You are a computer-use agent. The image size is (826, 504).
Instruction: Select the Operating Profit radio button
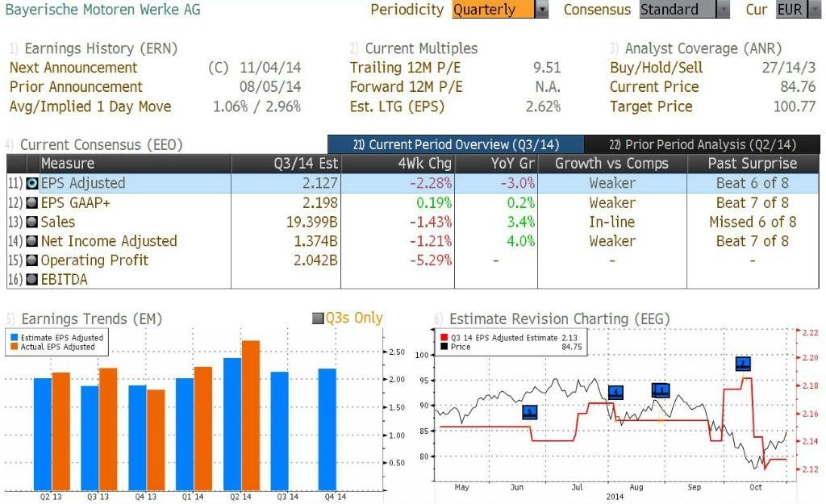point(32,260)
